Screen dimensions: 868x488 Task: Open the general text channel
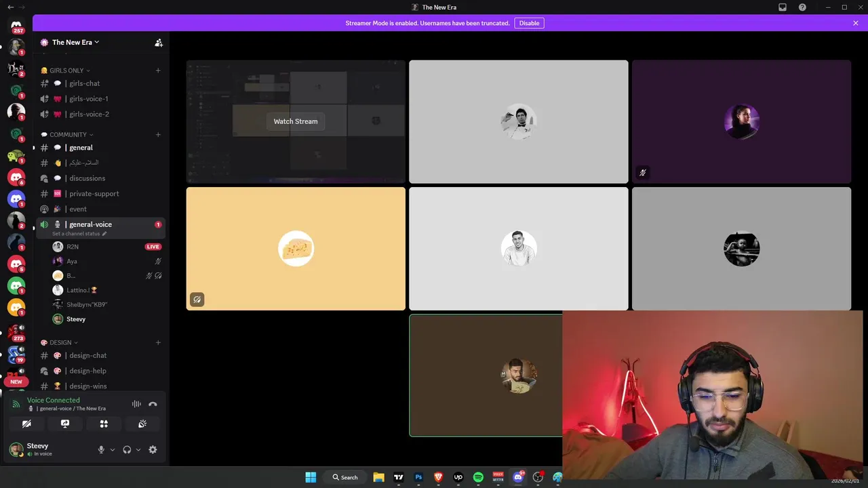100,147
